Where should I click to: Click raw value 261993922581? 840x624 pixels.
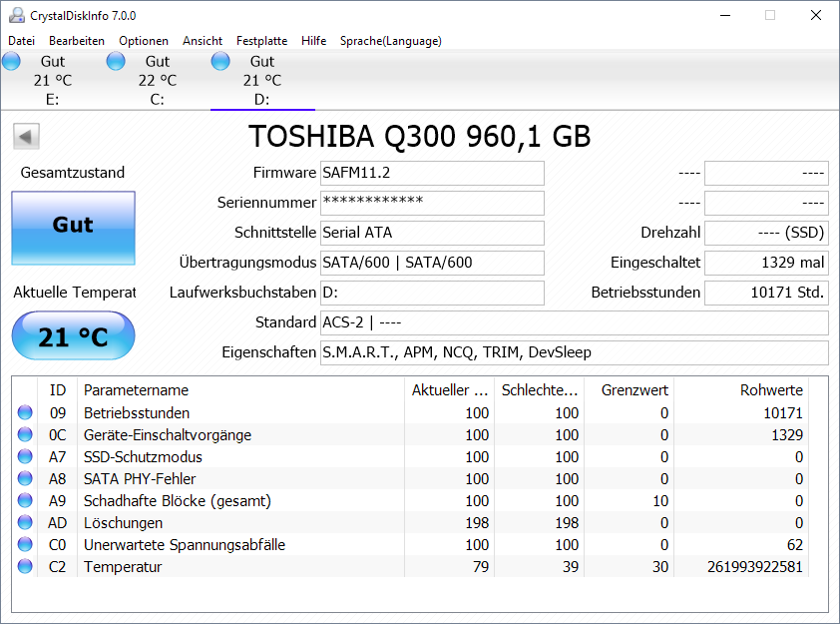point(755,567)
